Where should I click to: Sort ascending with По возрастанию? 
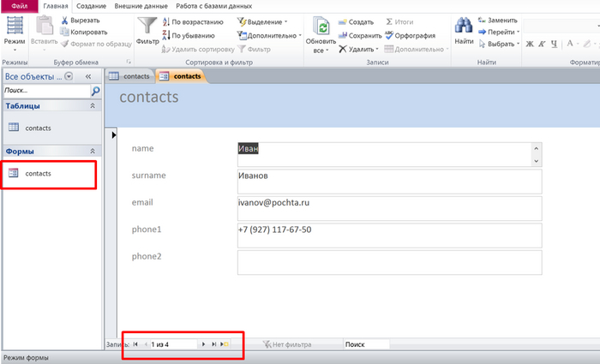pos(196,21)
